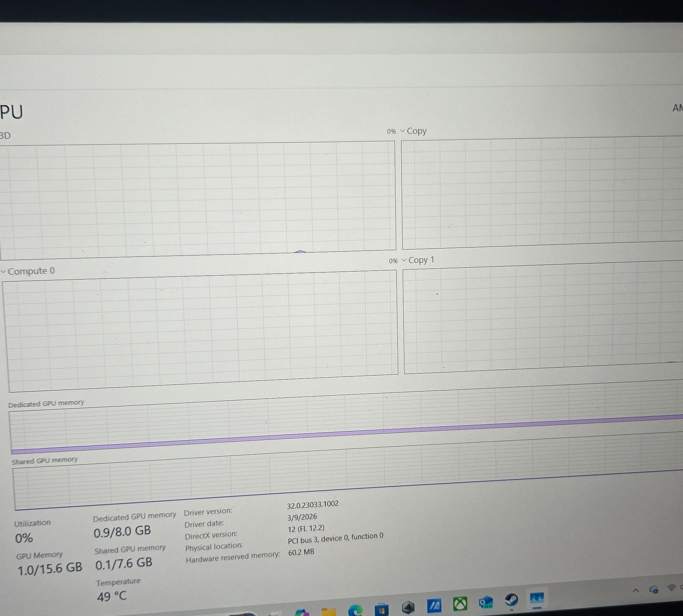Screen dimensions: 683x616
Task: Show hidden system tray icons
Action: click(636, 591)
